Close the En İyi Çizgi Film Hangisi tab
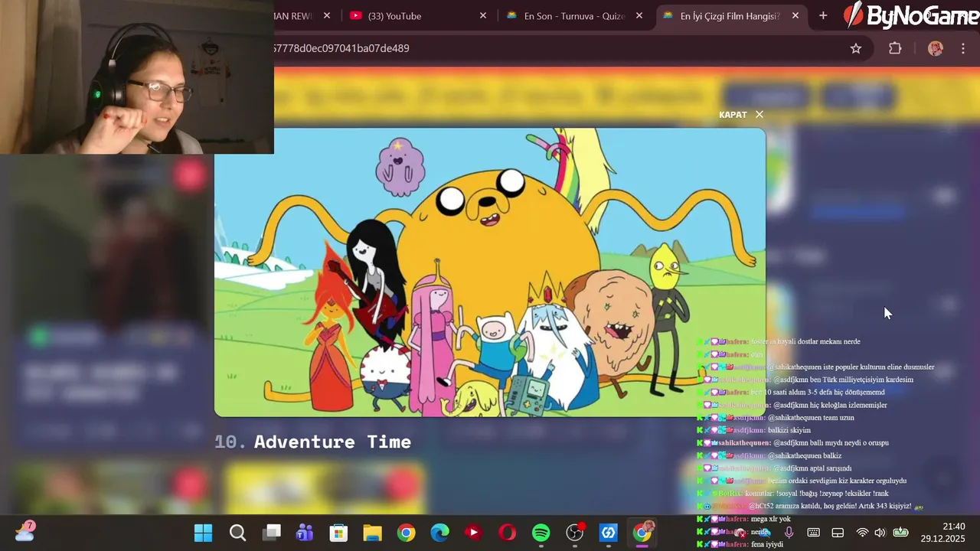 pos(795,16)
